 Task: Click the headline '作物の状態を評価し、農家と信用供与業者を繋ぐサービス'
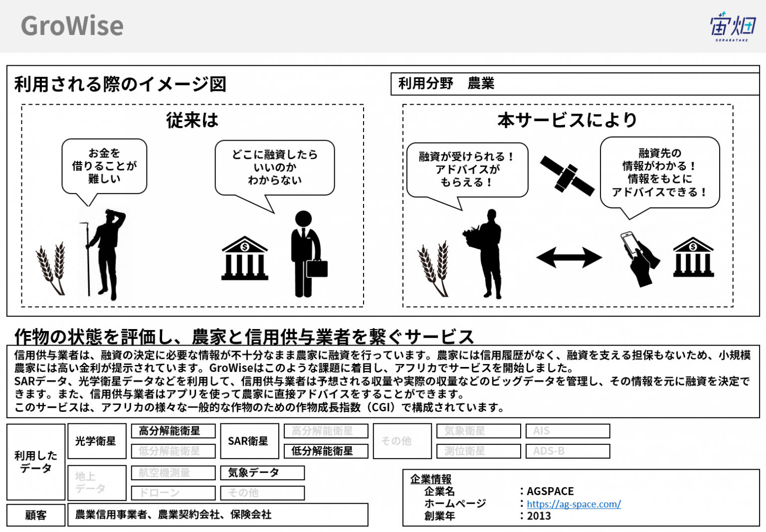point(244,336)
